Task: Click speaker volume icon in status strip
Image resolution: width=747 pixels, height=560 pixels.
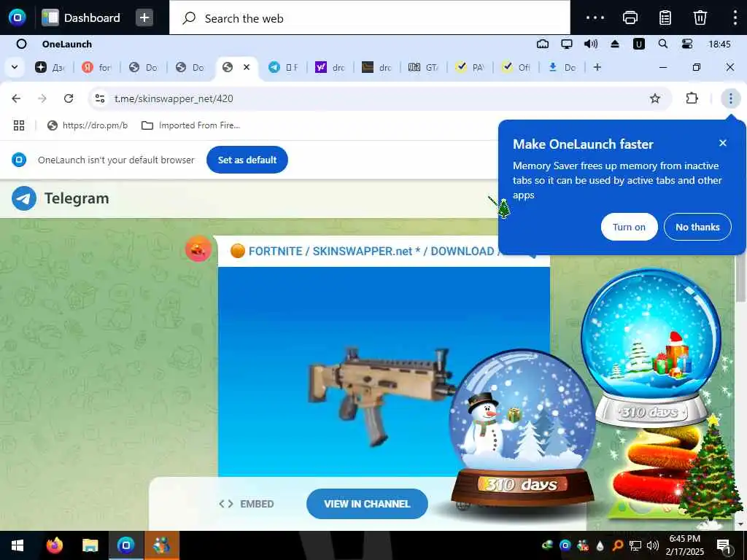Action: click(x=590, y=44)
